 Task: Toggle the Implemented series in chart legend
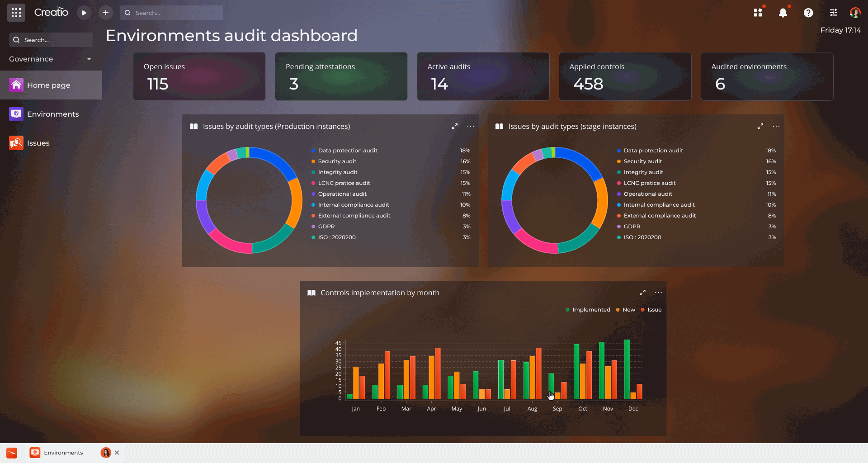pos(588,309)
